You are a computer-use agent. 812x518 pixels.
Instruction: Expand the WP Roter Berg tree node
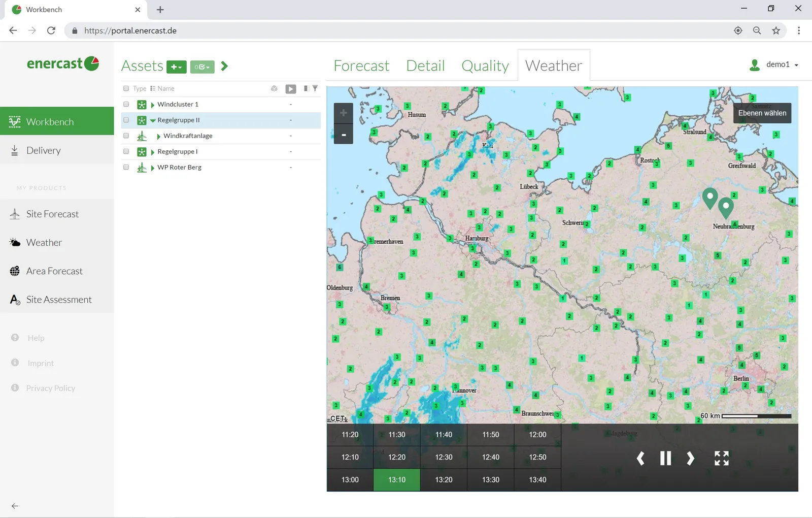152,168
